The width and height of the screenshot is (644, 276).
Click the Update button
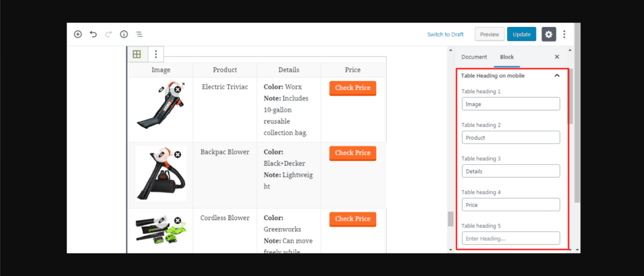(521, 35)
